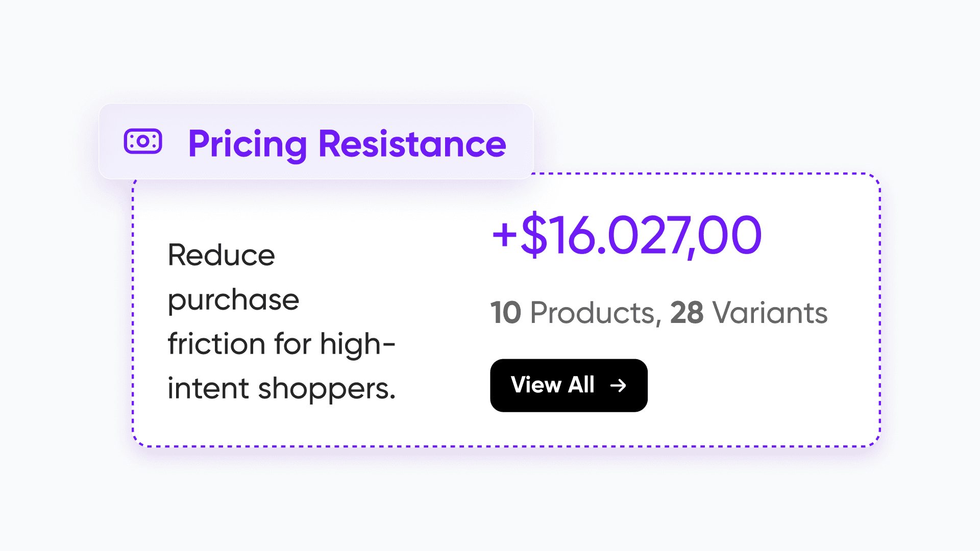
Task: Select the Pricing Resistance tab label
Action: [x=347, y=144]
